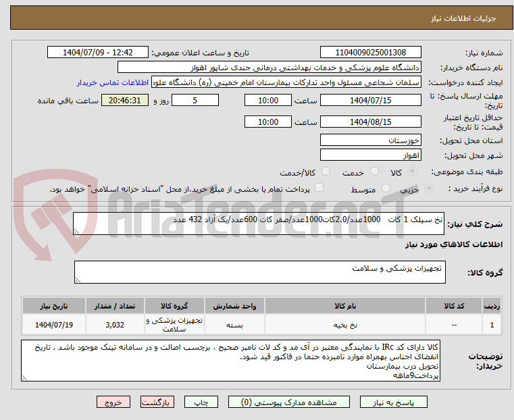The height and width of the screenshot is (420, 514).
Task: Click the خروج exit button
Action: (x=113, y=402)
